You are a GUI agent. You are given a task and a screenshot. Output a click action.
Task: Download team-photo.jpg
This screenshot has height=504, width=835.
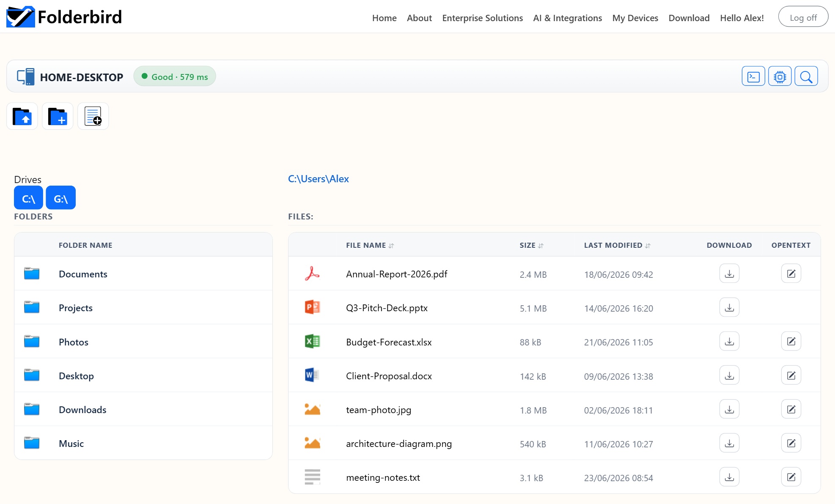pyautogui.click(x=729, y=409)
